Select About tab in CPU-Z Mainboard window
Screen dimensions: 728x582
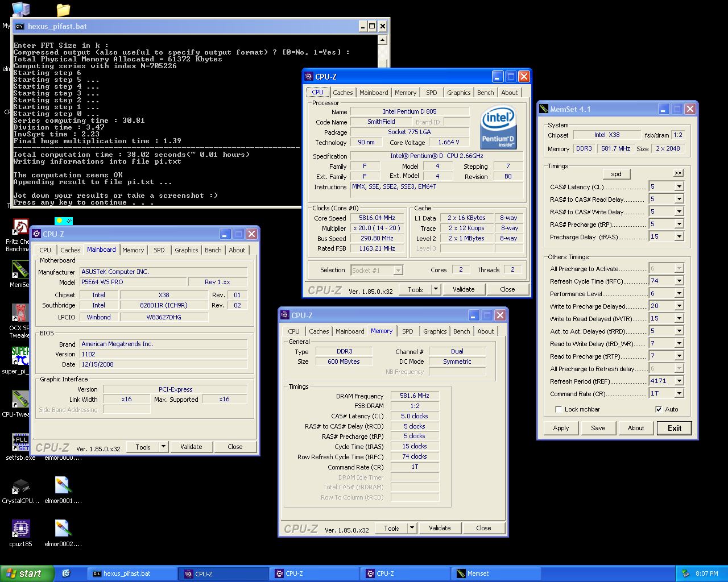point(237,250)
